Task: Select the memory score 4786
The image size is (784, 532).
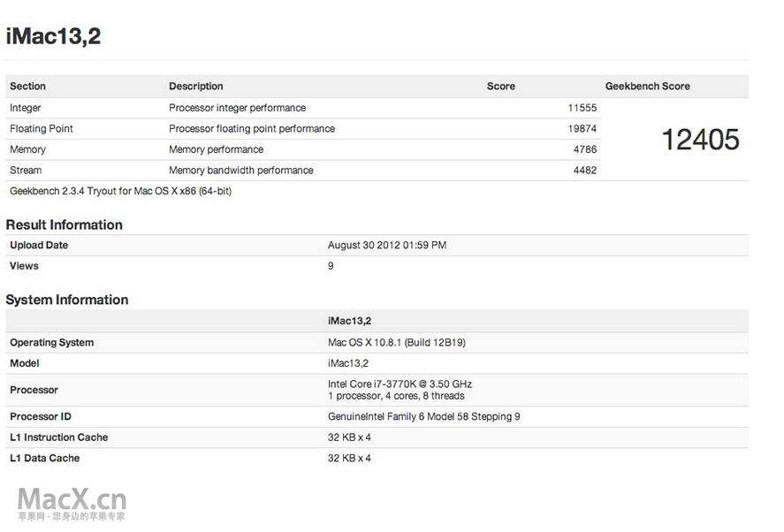Action: click(585, 149)
